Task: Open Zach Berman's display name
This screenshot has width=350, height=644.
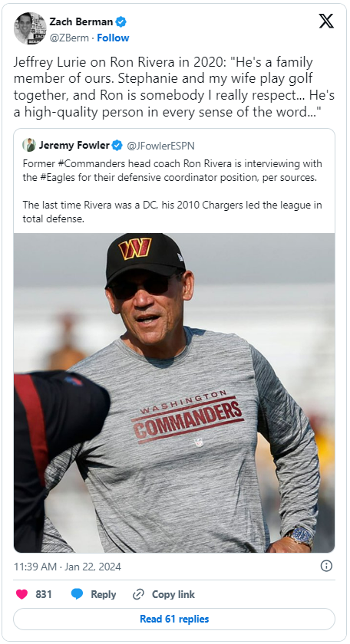Action: coord(81,21)
